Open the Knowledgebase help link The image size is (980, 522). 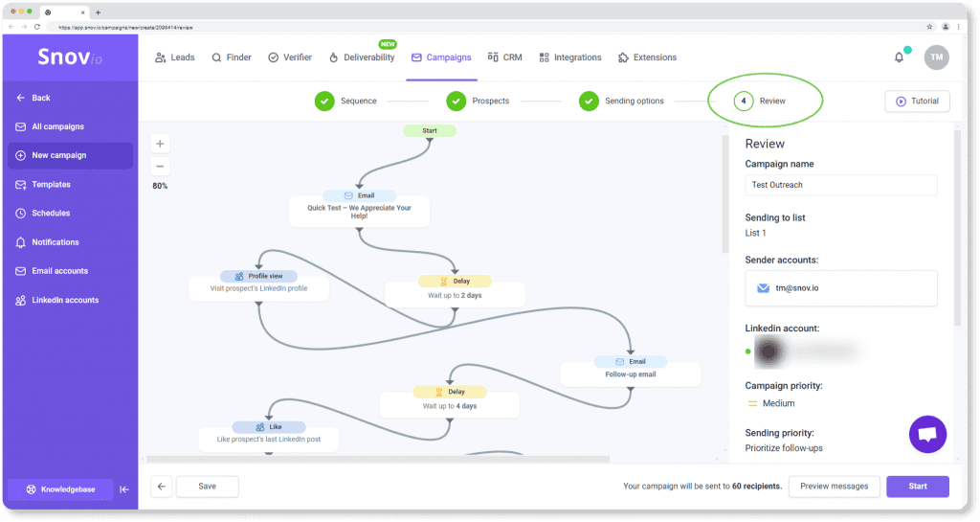pyautogui.click(x=60, y=489)
